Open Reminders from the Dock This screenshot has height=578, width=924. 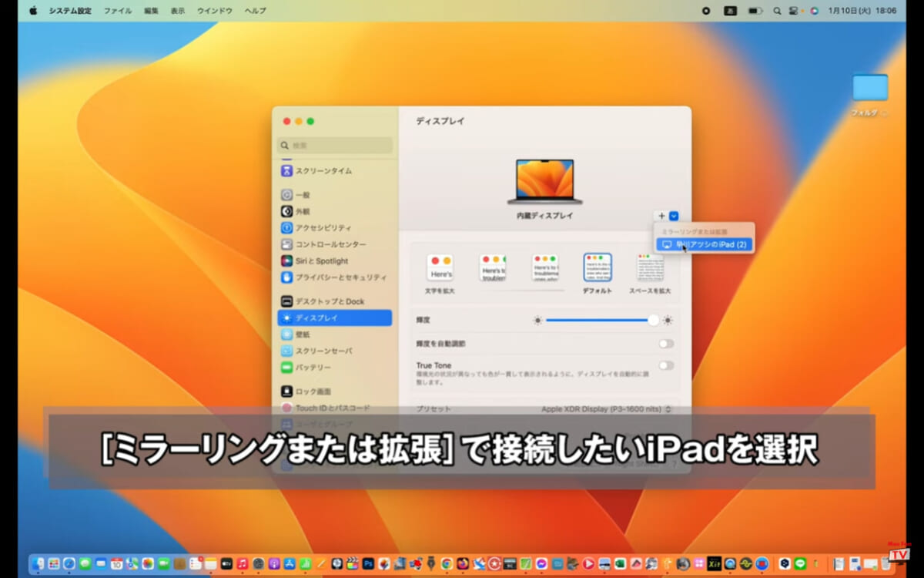195,564
